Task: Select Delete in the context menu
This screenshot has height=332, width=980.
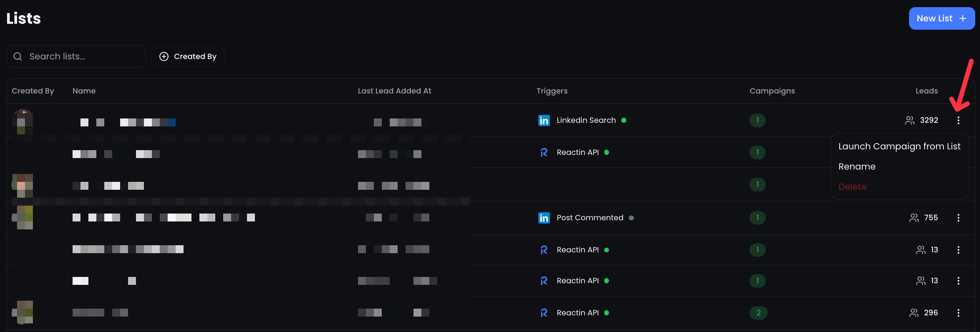Action: pyautogui.click(x=852, y=187)
